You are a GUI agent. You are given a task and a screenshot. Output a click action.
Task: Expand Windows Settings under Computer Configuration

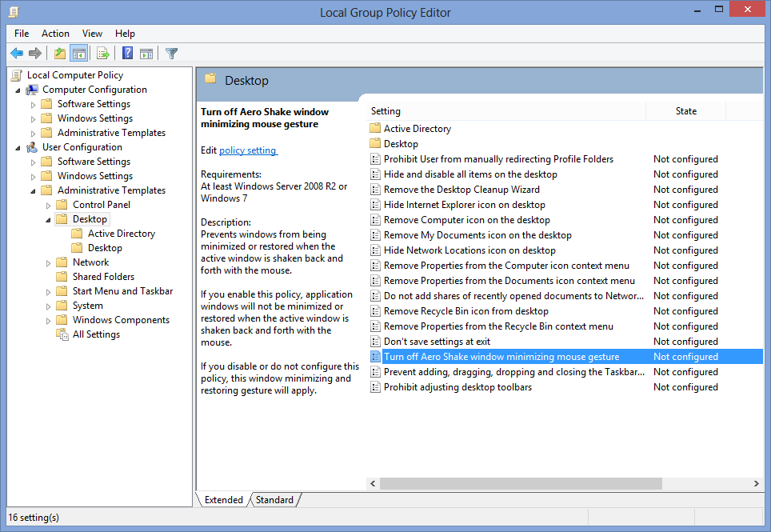tap(33, 119)
